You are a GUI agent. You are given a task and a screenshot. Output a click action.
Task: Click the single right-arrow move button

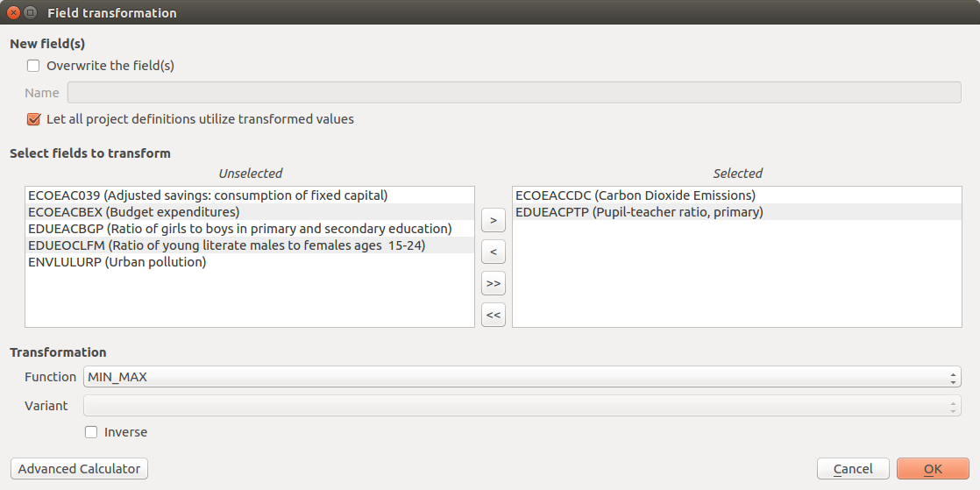[x=494, y=220]
